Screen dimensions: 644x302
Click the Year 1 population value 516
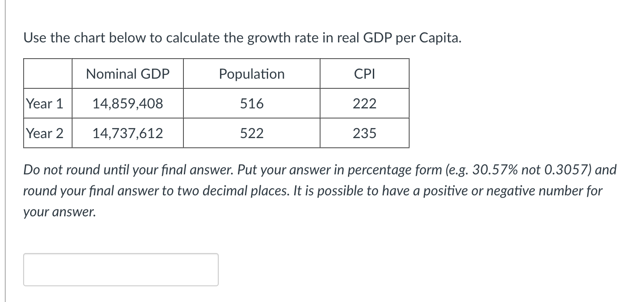[x=252, y=104]
